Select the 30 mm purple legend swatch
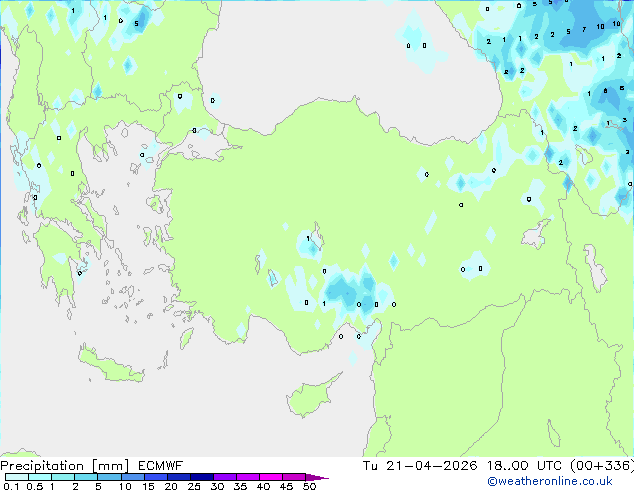 [x=224, y=477]
